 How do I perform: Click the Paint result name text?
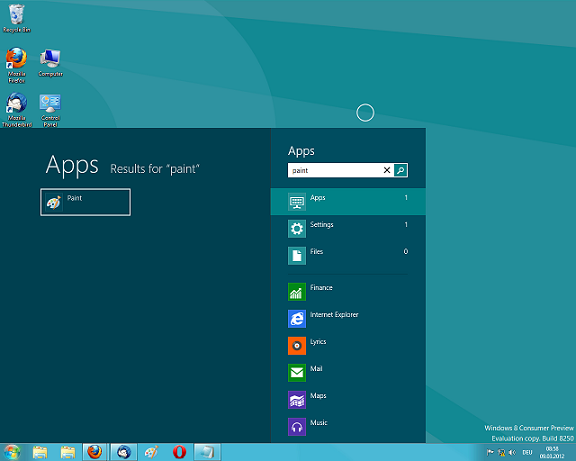pyautogui.click(x=75, y=198)
